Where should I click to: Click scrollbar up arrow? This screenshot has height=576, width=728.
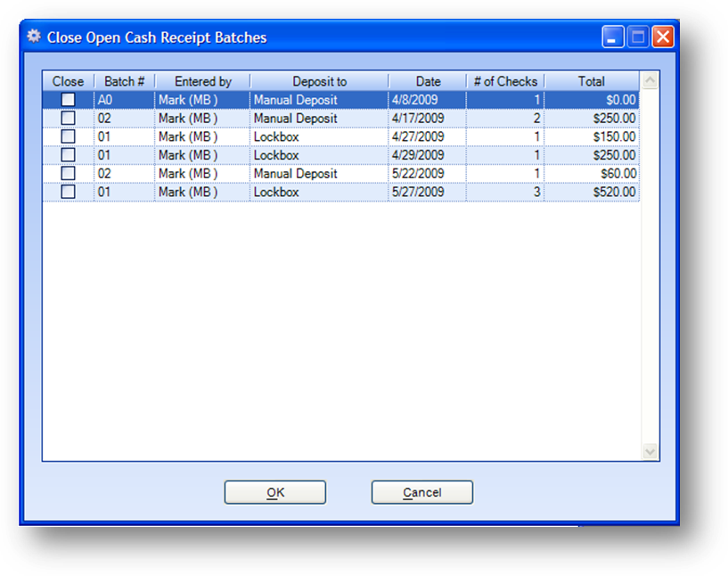650,80
